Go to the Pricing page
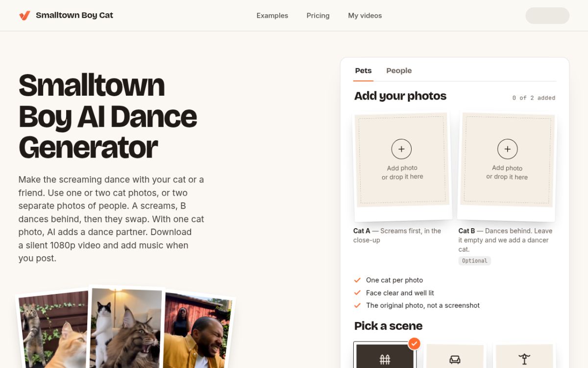 tap(318, 16)
